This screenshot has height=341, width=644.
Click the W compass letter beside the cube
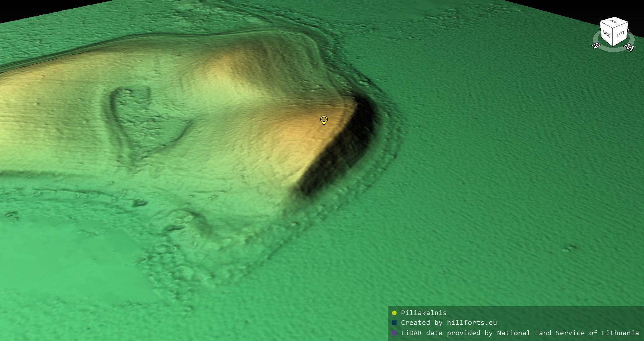coord(630,48)
